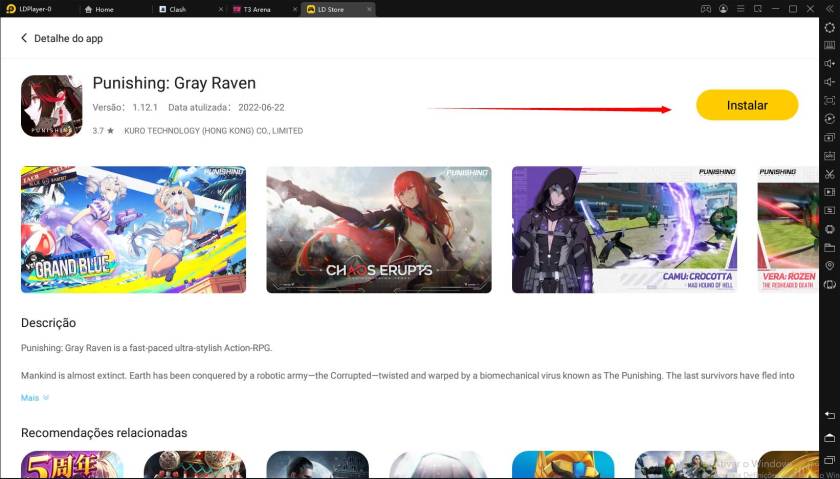Open emulator settings gear in sidebar
The width and height of the screenshot is (840, 479).
click(830, 27)
